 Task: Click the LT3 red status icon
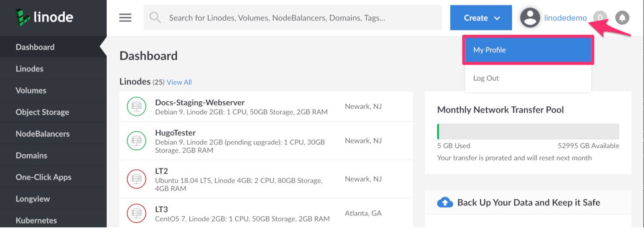(x=136, y=214)
